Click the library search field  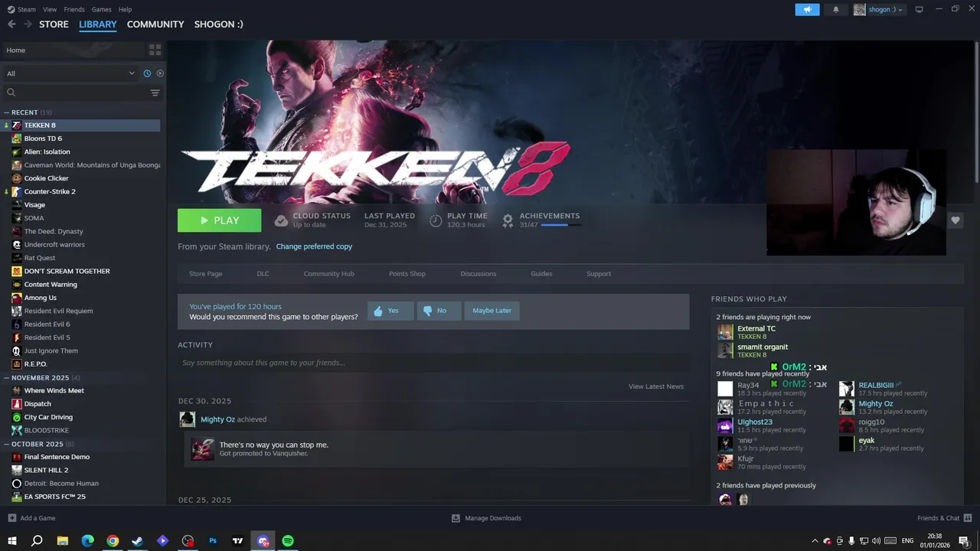[75, 93]
